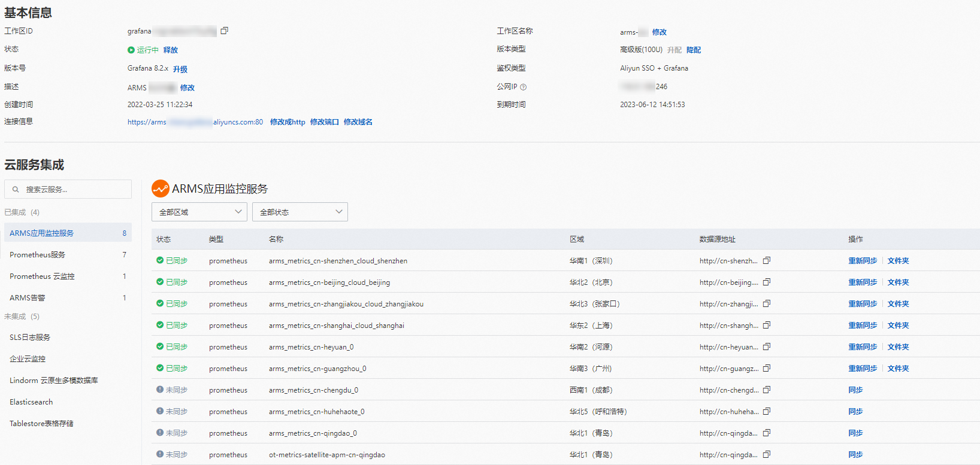Click 重新同步 for the shenzhen row

(x=863, y=260)
